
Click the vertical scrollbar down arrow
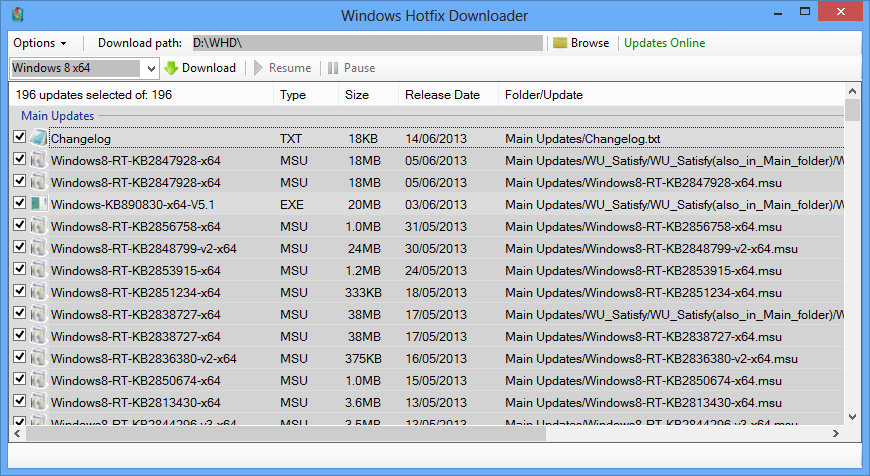[x=852, y=417]
